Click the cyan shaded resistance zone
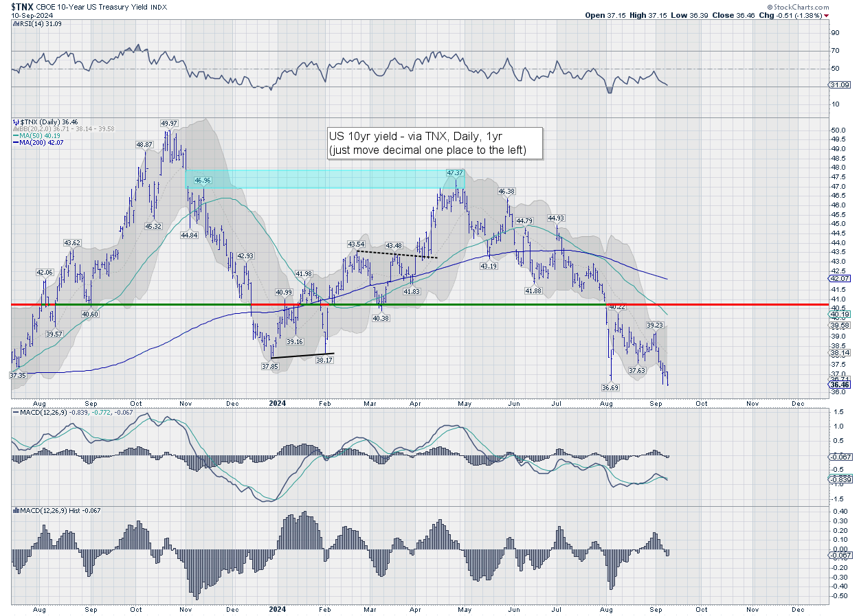The width and height of the screenshot is (859, 616). pyautogui.click(x=324, y=179)
